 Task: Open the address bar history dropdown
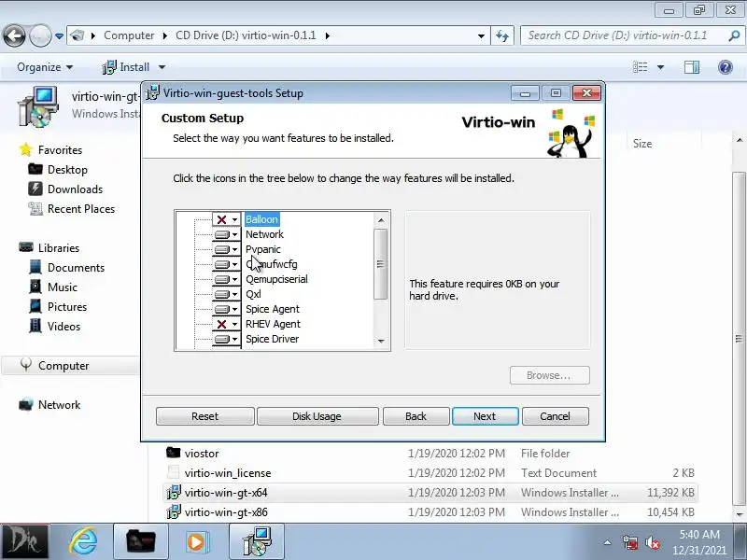[481, 35]
